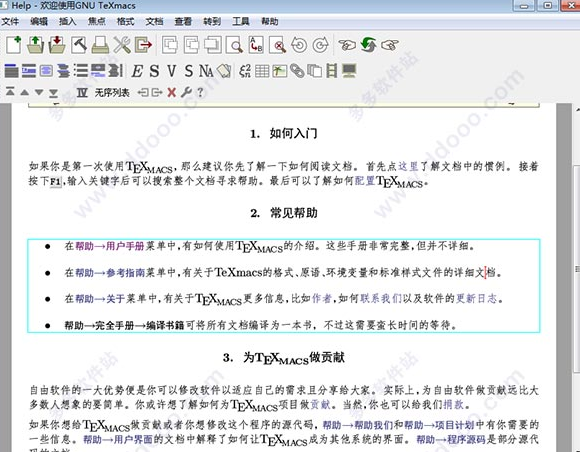The image size is (580, 452).
Task: Follow the 帮助→用户手册 link
Action: (x=109, y=246)
